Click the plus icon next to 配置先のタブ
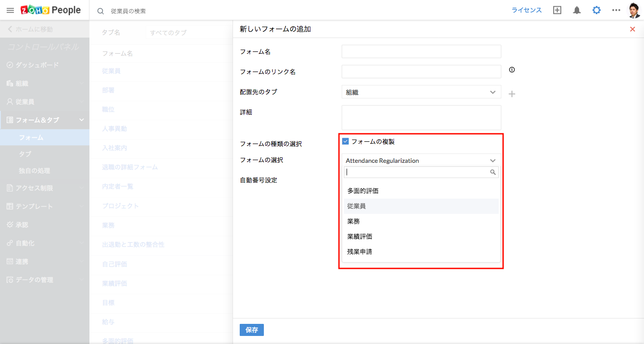The width and height of the screenshot is (644, 344). (x=512, y=93)
